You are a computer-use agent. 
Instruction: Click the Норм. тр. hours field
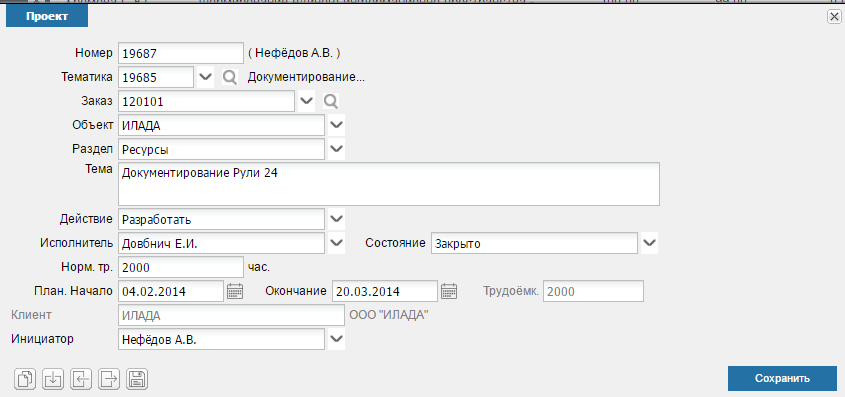click(x=181, y=267)
